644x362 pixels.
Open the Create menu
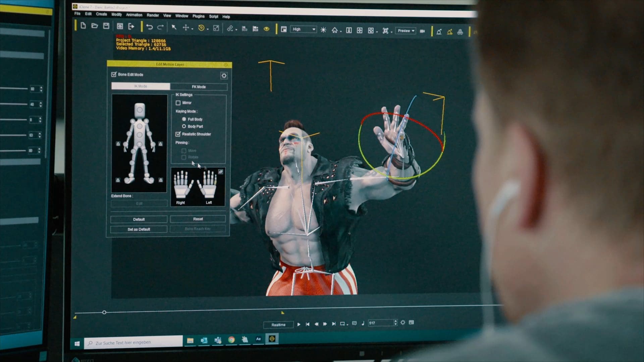(101, 14)
